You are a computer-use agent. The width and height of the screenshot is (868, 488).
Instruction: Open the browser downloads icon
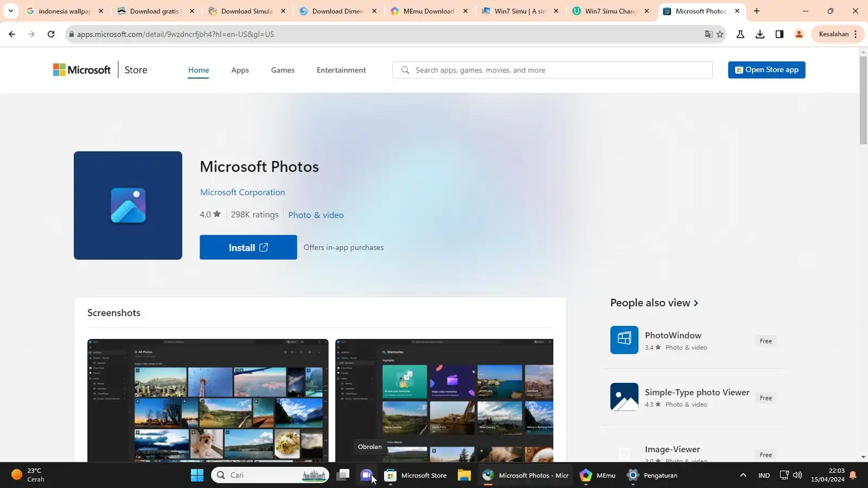[760, 34]
